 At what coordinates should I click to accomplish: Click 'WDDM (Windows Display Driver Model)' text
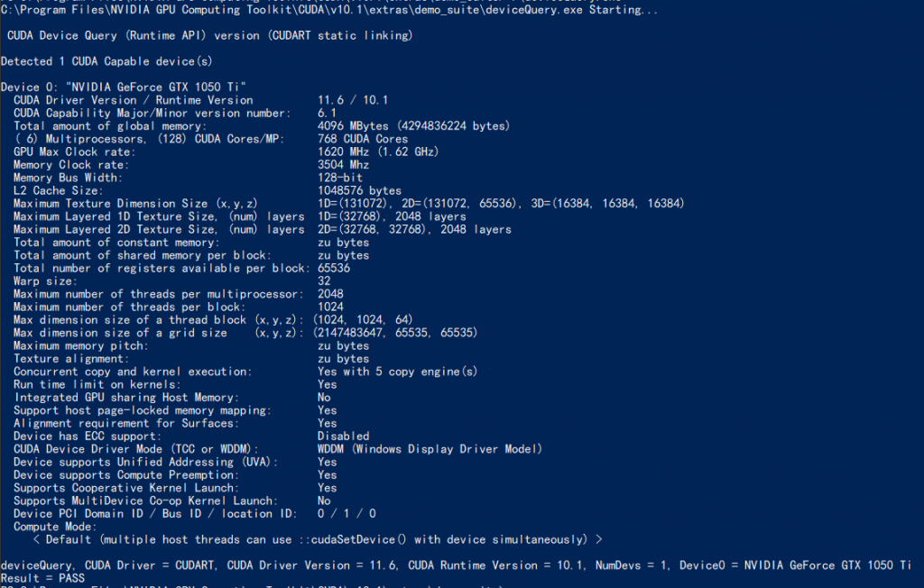(430, 449)
